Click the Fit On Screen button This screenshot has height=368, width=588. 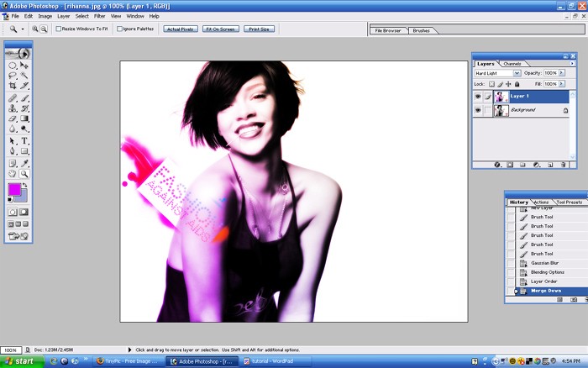click(x=220, y=29)
